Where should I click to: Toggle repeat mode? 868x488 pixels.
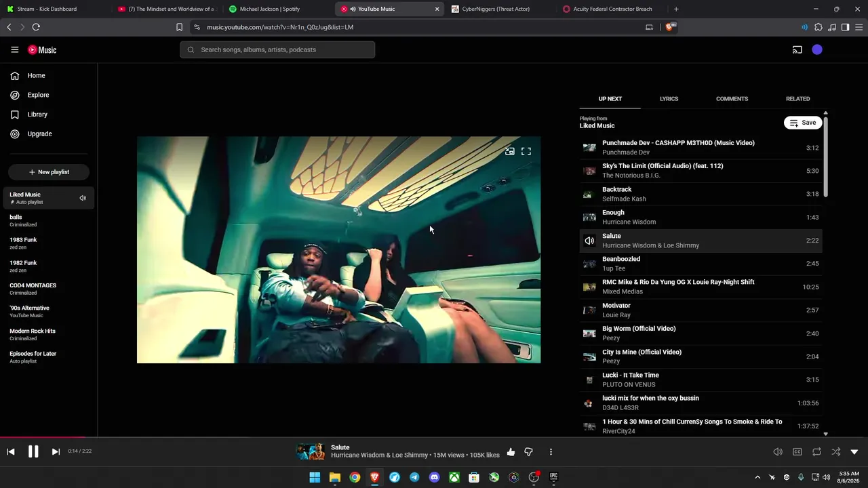pyautogui.click(x=816, y=451)
